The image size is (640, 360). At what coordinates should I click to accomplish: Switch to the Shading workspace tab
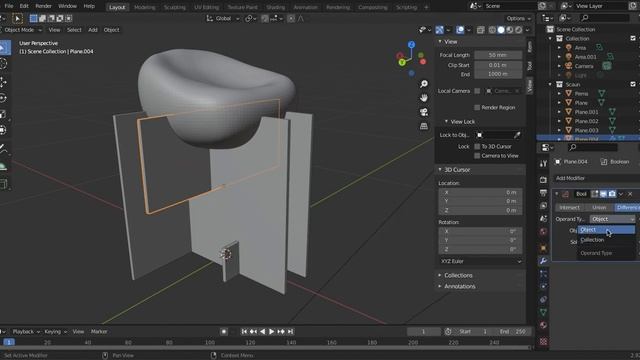tap(276, 7)
